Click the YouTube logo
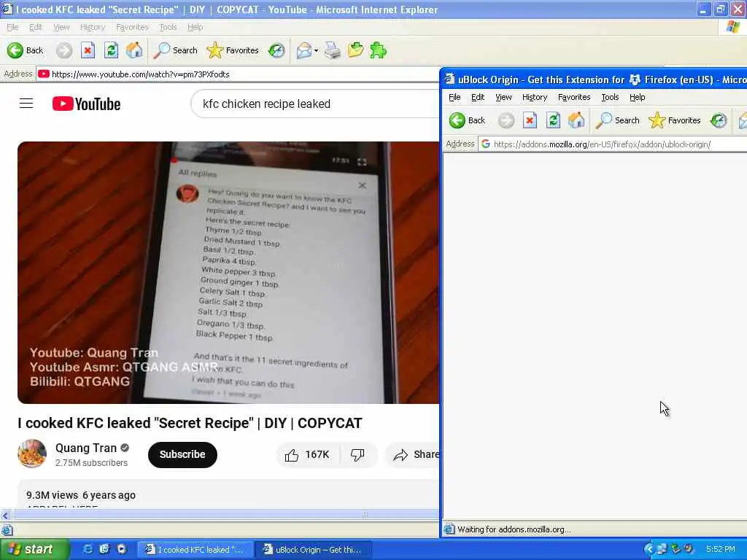747x560 pixels. [x=86, y=104]
